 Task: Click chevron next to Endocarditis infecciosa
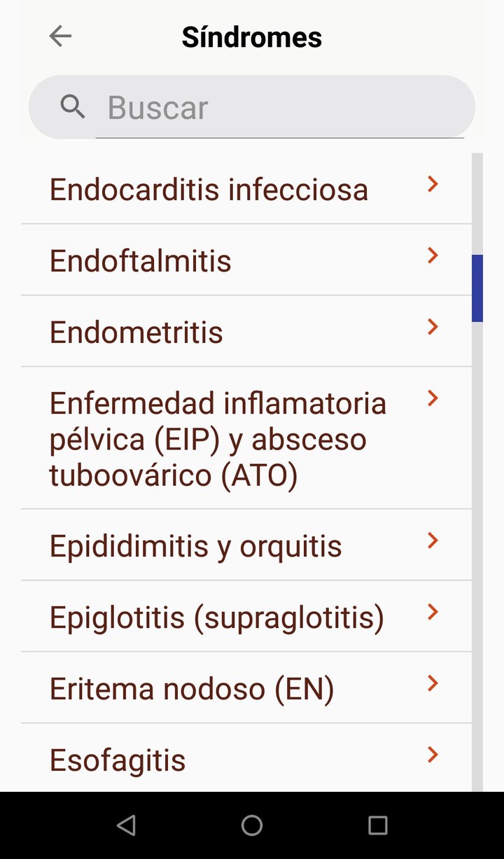433,184
